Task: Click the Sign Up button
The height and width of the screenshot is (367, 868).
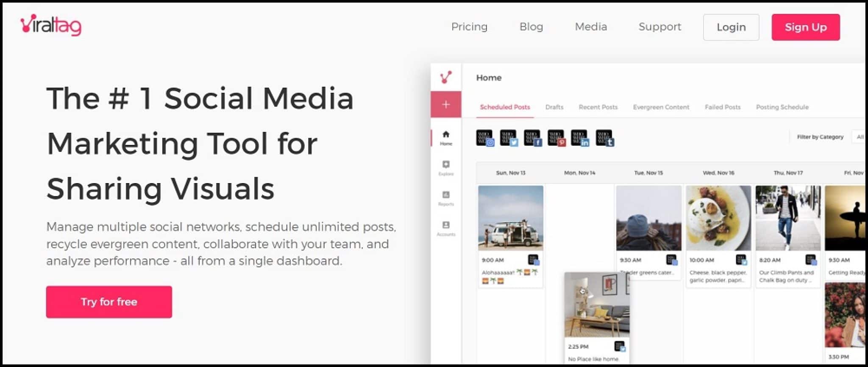Action: (806, 27)
